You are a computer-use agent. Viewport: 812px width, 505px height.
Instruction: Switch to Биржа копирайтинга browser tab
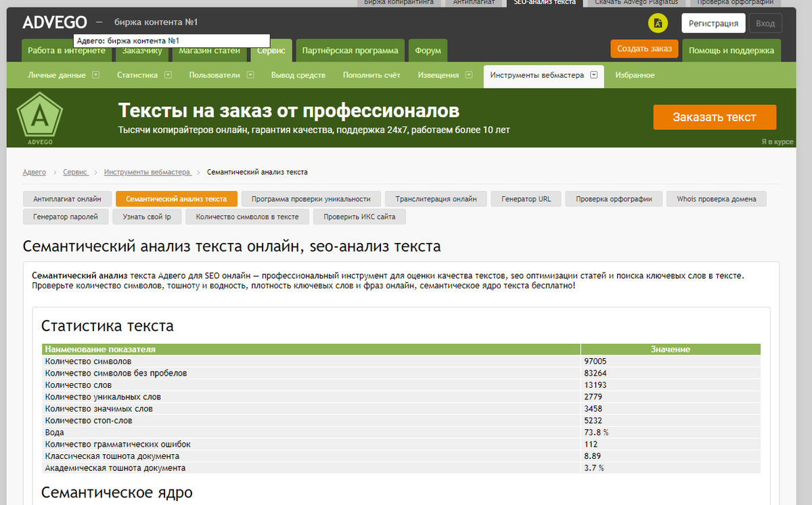[399, 3]
